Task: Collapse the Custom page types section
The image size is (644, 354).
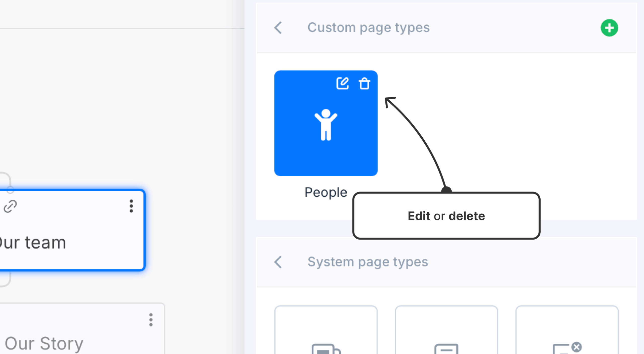Action: pos(278,28)
